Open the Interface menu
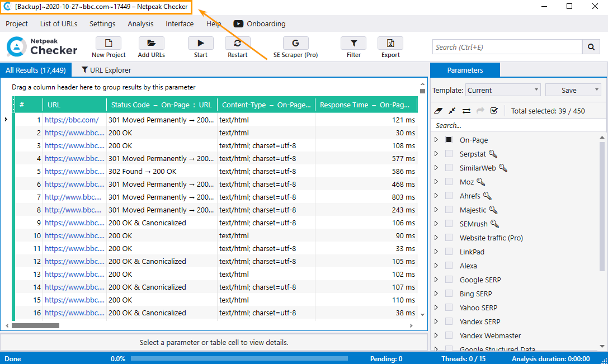608x364 pixels. point(180,23)
